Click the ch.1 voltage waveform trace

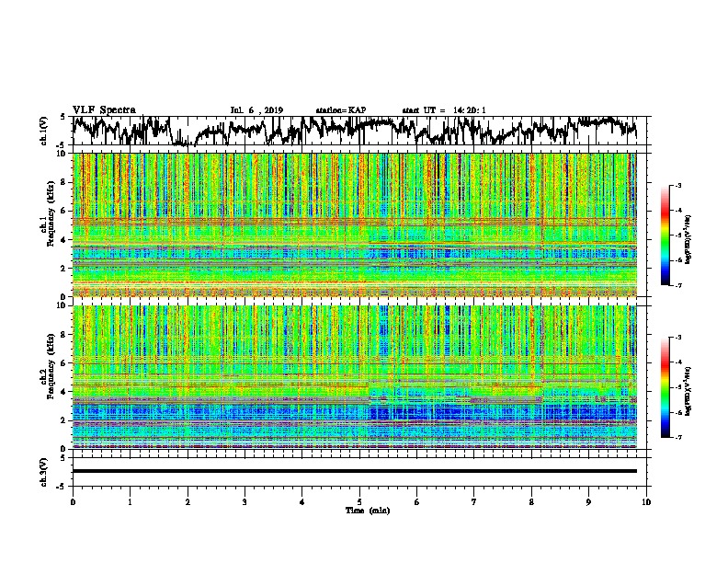coord(354,131)
